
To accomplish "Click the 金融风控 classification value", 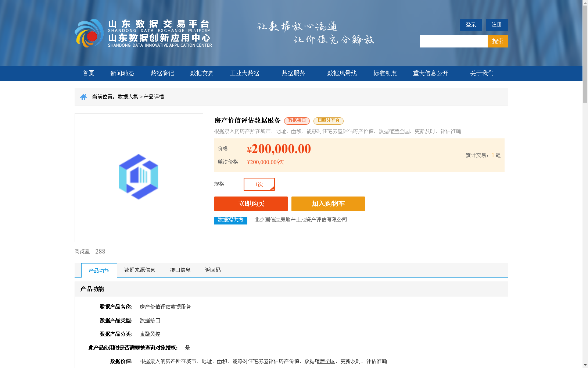I will click(150, 334).
